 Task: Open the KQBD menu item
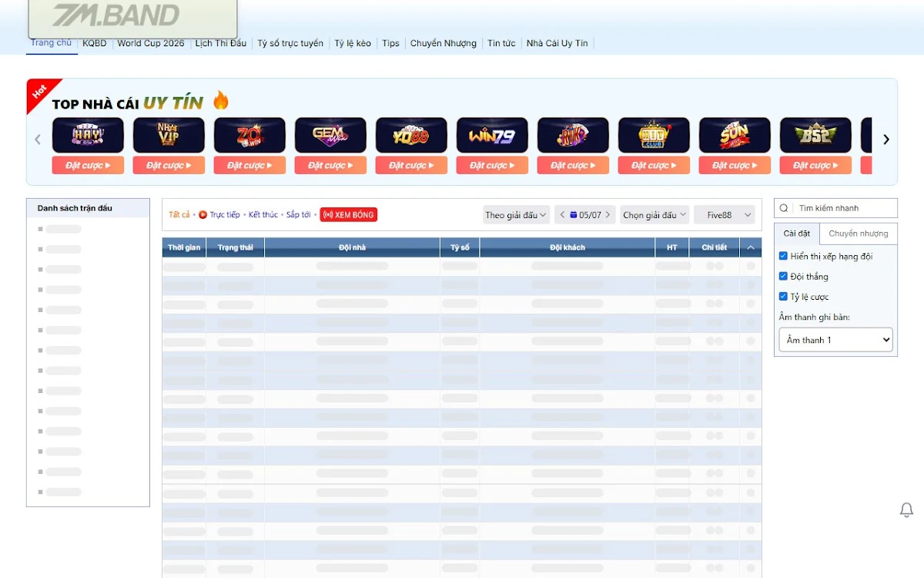[x=95, y=43]
